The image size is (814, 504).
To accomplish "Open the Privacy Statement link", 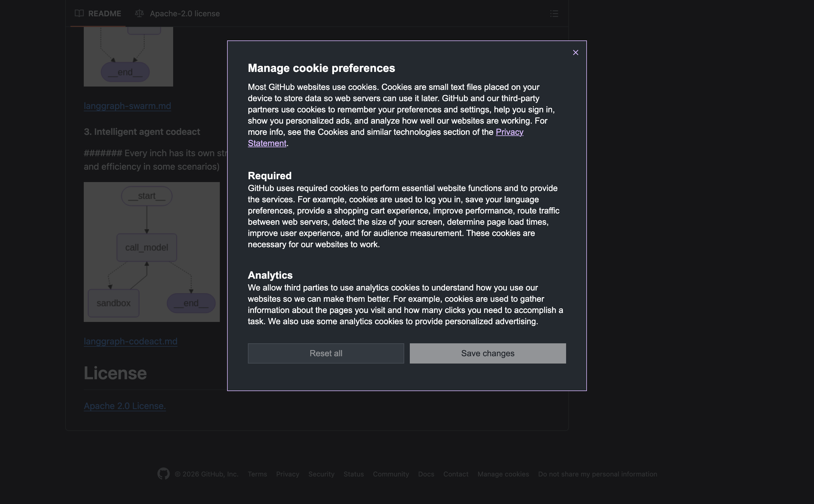I will click(509, 132).
